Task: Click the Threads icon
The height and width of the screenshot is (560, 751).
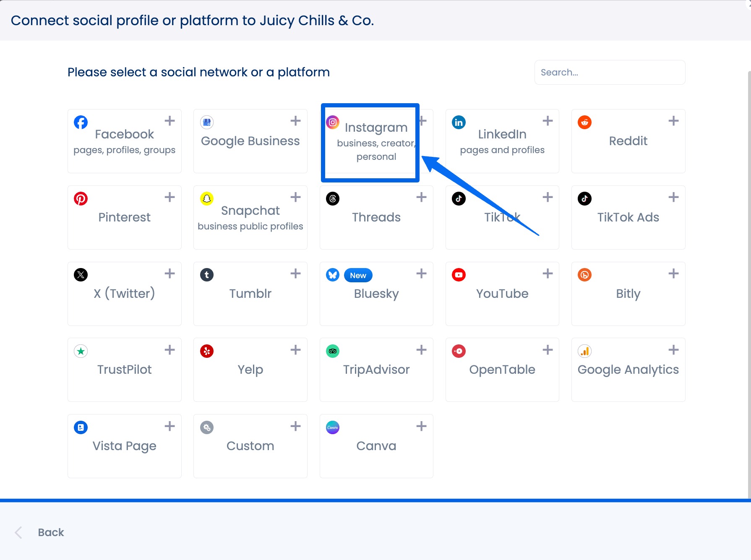Action: (332, 198)
